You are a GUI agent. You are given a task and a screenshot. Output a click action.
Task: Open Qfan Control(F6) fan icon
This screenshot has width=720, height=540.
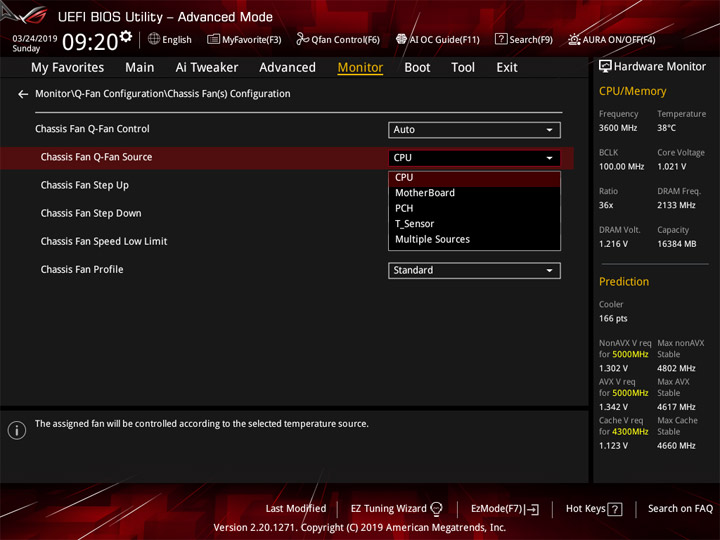(302, 39)
